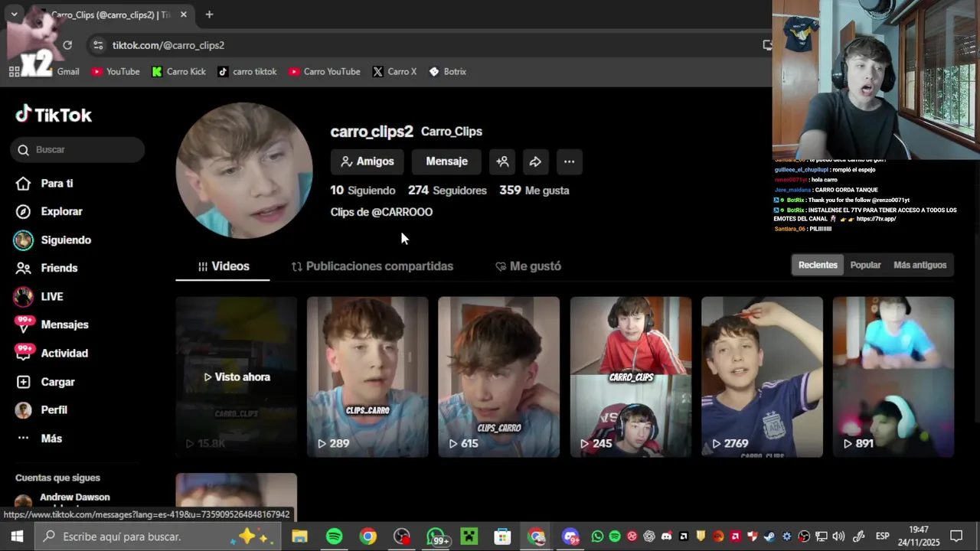Open the video with 615 views
980x551 pixels.
pyautogui.click(x=498, y=377)
